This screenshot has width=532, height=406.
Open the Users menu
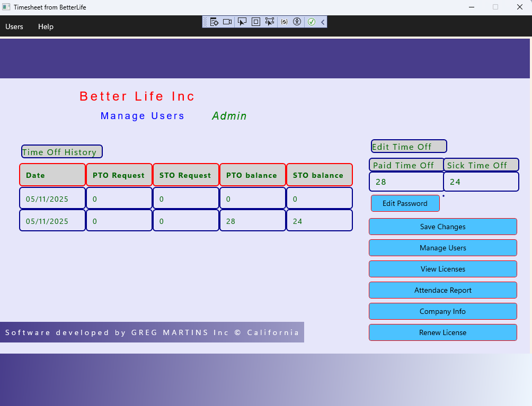coord(14,26)
